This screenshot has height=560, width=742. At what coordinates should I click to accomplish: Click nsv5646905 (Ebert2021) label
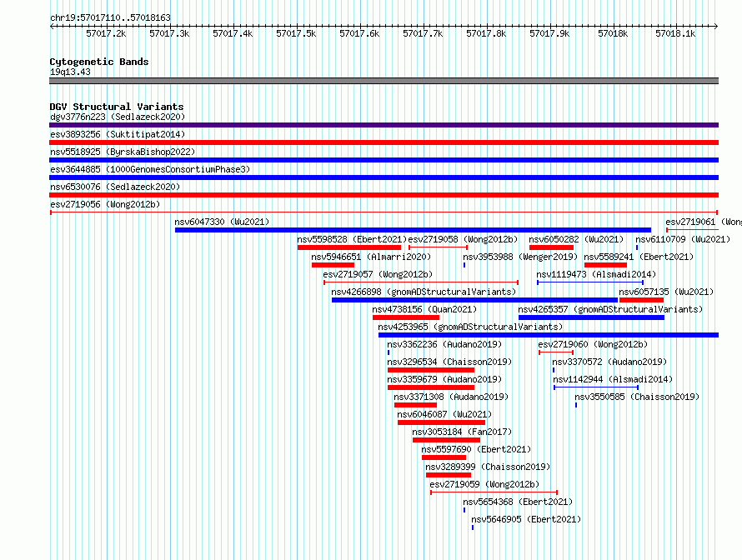point(526,519)
